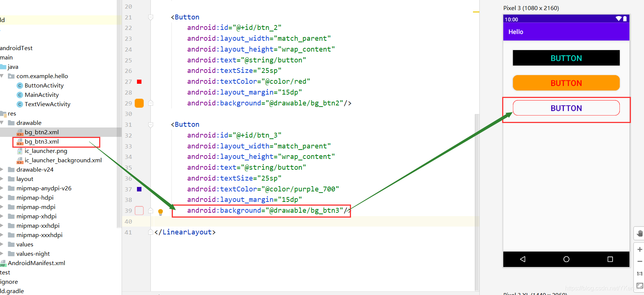
Task: Click the Hello app bar title
Action: tap(516, 32)
